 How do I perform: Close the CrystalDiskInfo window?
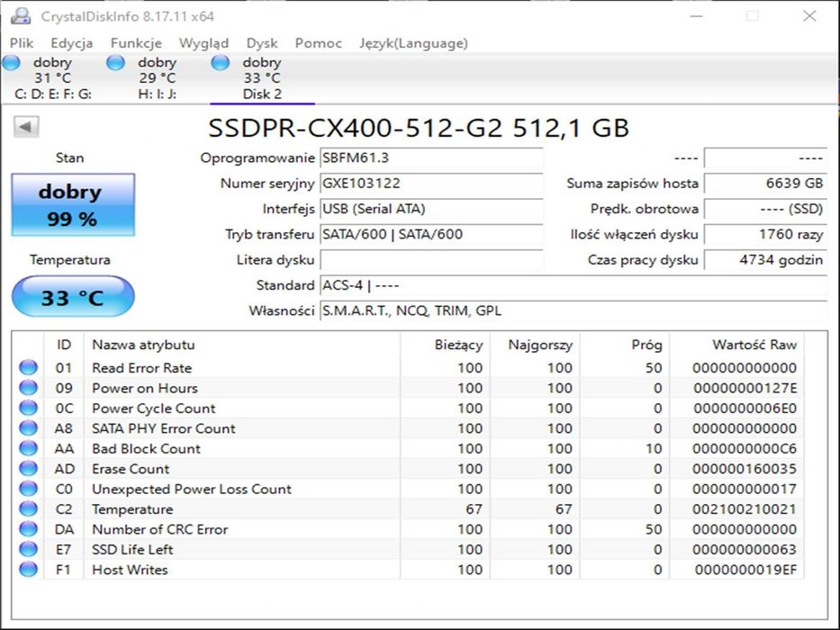[809, 16]
